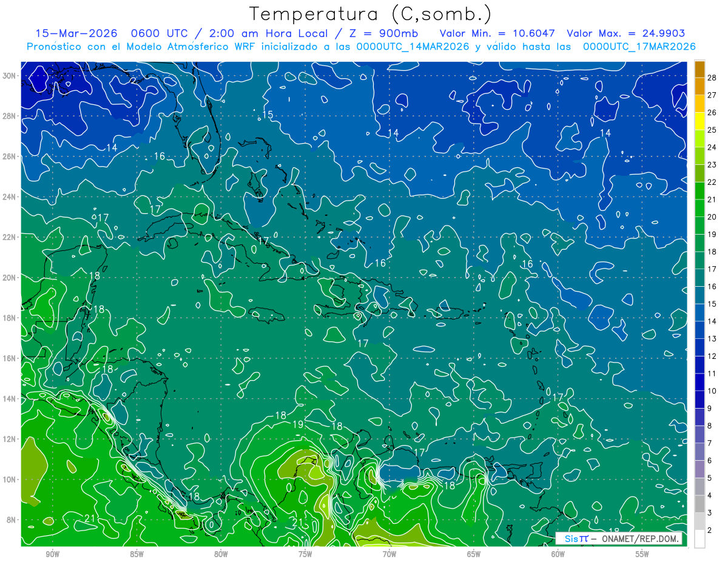Image resolution: width=728 pixels, height=562 pixels.
Task: Click the "15" contour label near Florida
Action: tap(268, 115)
